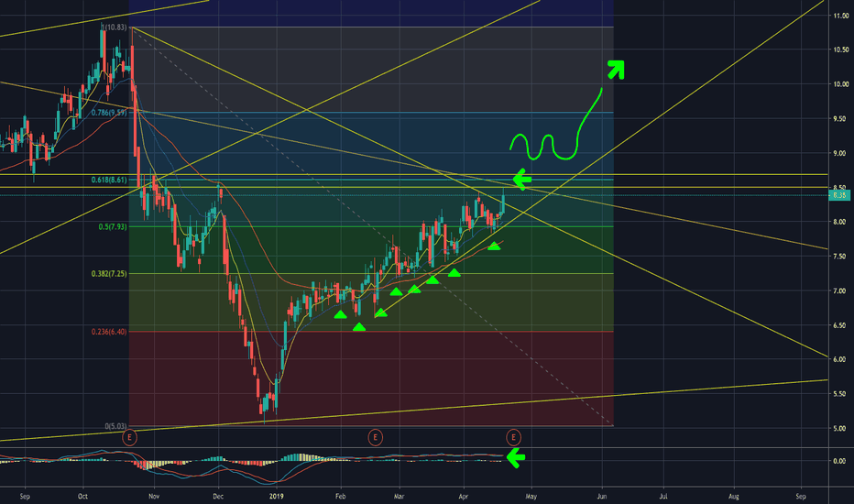Image resolution: width=854 pixels, height=504 pixels.
Task: Click the 10.00 price axis label
Action: click(841, 84)
